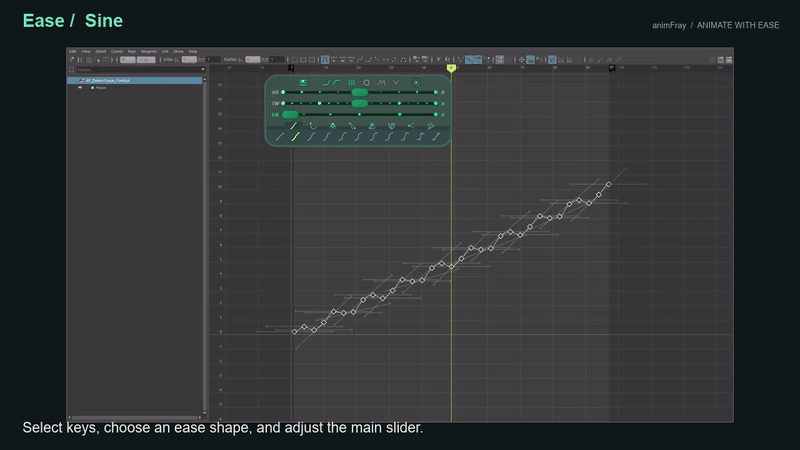Open the Tangents menu
The height and width of the screenshot is (450, 800).
(x=149, y=52)
